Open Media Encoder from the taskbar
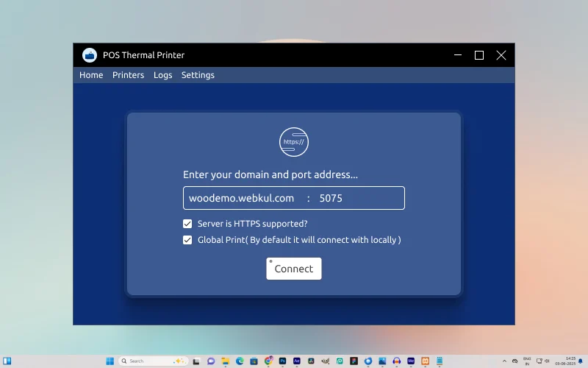This screenshot has width=588, height=368. point(411,361)
